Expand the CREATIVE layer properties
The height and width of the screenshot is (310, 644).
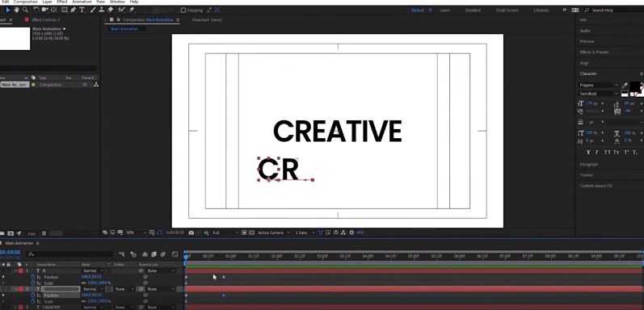pos(16,307)
